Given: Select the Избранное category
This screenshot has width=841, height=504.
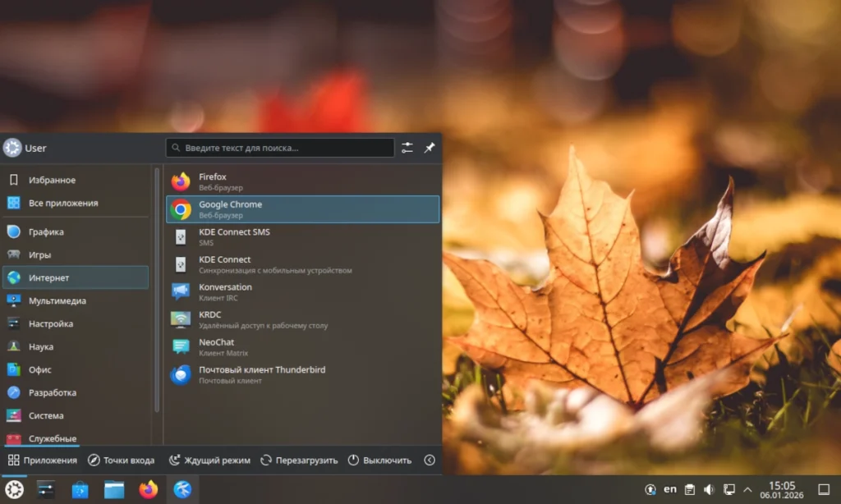Looking at the screenshot, I should tap(76, 180).
